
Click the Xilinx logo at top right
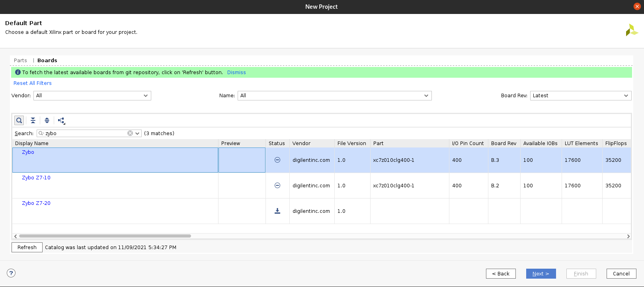point(631,30)
